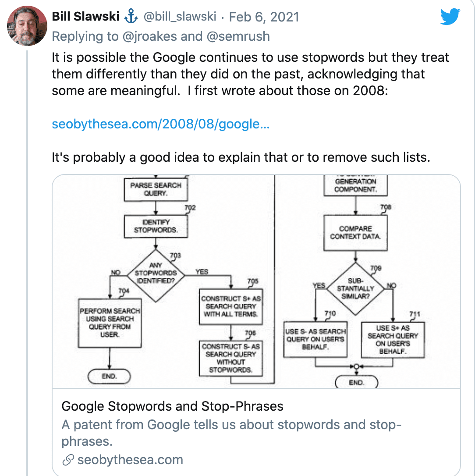This screenshot has height=476, width=475.
Task: Open the flowchart preview image
Action: [256, 281]
